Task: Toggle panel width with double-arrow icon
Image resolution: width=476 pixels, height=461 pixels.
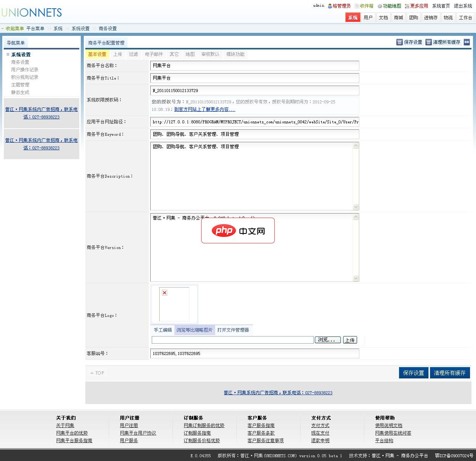Action: [x=467, y=42]
